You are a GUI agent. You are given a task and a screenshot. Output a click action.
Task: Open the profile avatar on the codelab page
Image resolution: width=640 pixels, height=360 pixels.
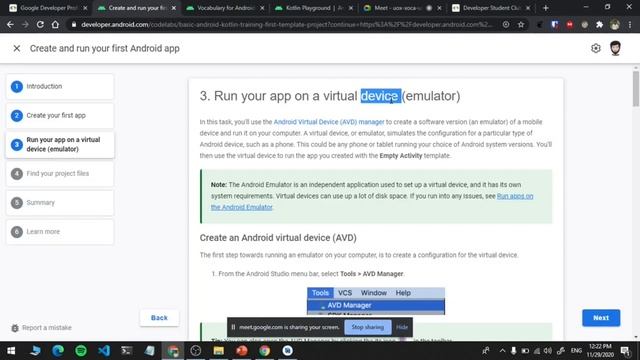615,48
